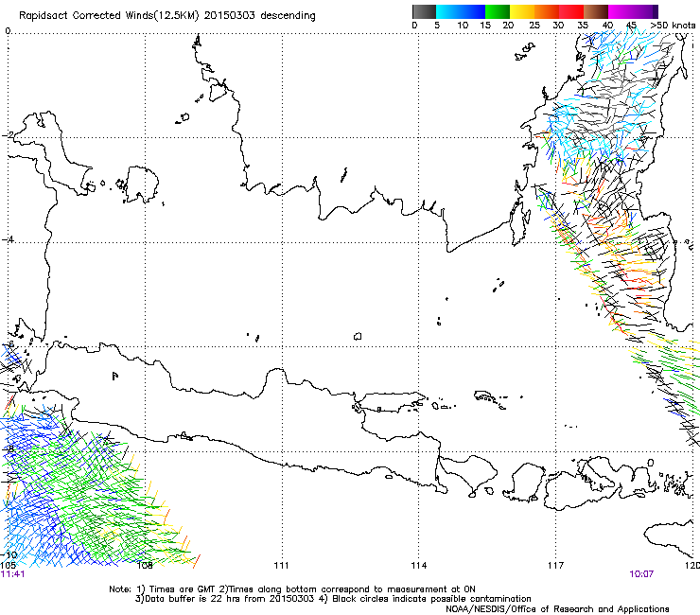Click the purple '10:07' pass time
Screen dimensions: 700x615
pyautogui.click(x=641, y=574)
